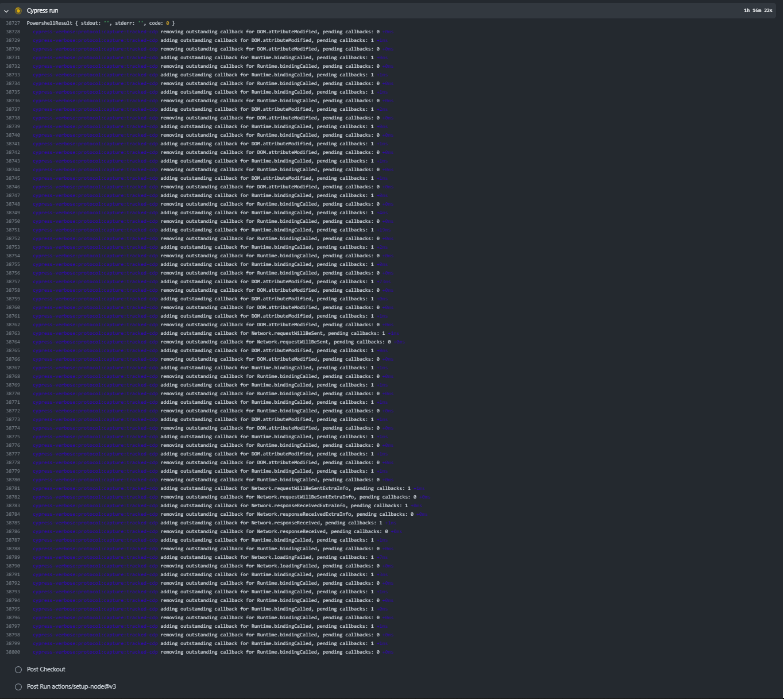Collapse the Cypress run step logs
The image size is (784, 699).
(6, 10)
